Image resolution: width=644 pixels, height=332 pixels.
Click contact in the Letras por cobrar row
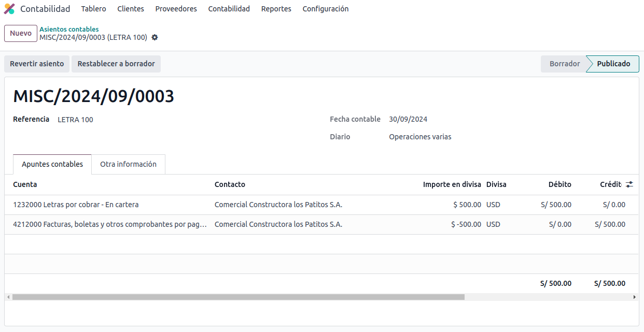tap(278, 205)
